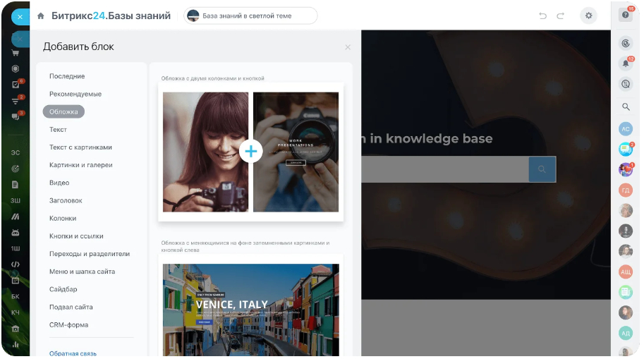Click the code brackets icon in left sidebar
644x359 pixels.
tap(16, 264)
